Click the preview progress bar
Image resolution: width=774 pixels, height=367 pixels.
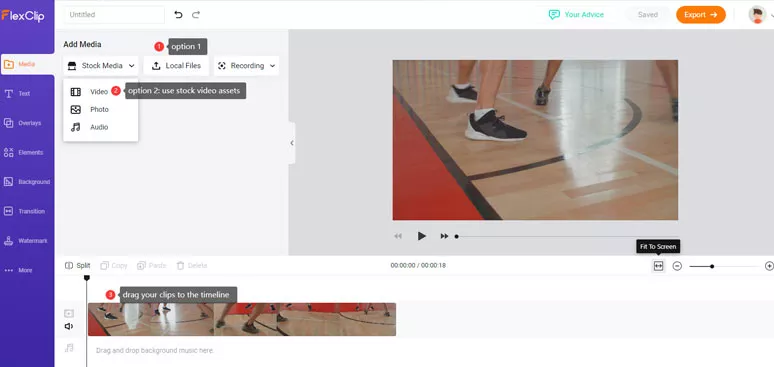pos(567,236)
